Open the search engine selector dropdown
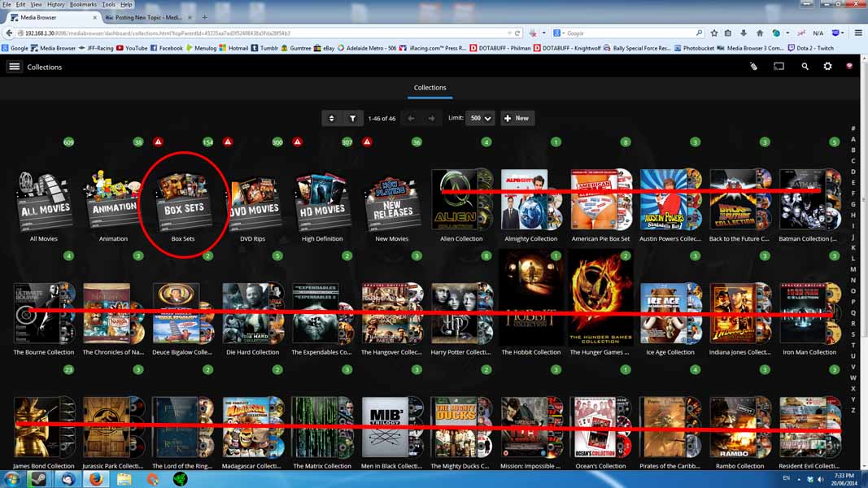The width and height of the screenshot is (868, 488). tap(560, 33)
